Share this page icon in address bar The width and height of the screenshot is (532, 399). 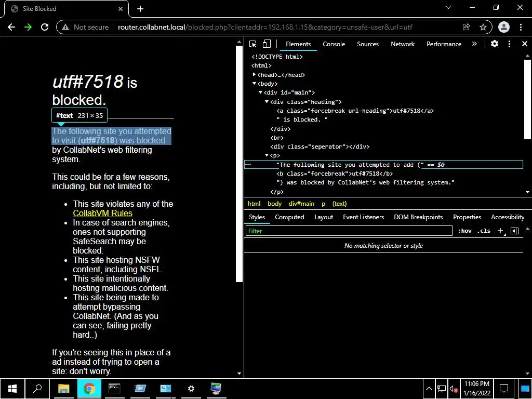467,27
